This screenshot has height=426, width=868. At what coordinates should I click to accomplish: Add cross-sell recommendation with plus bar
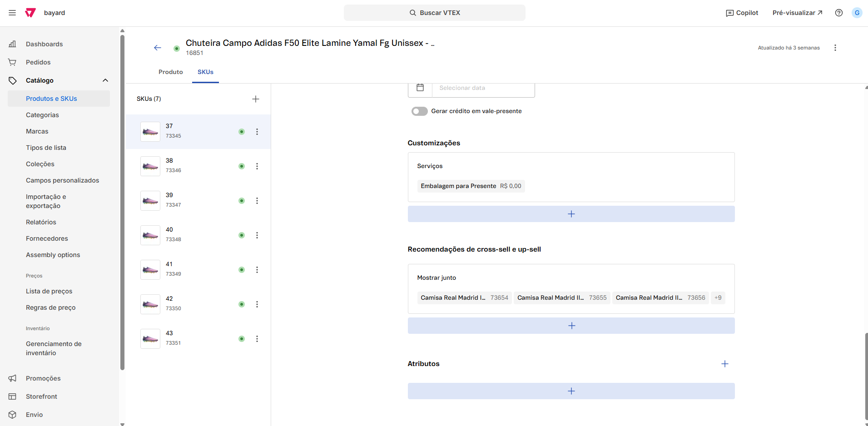[x=571, y=326]
